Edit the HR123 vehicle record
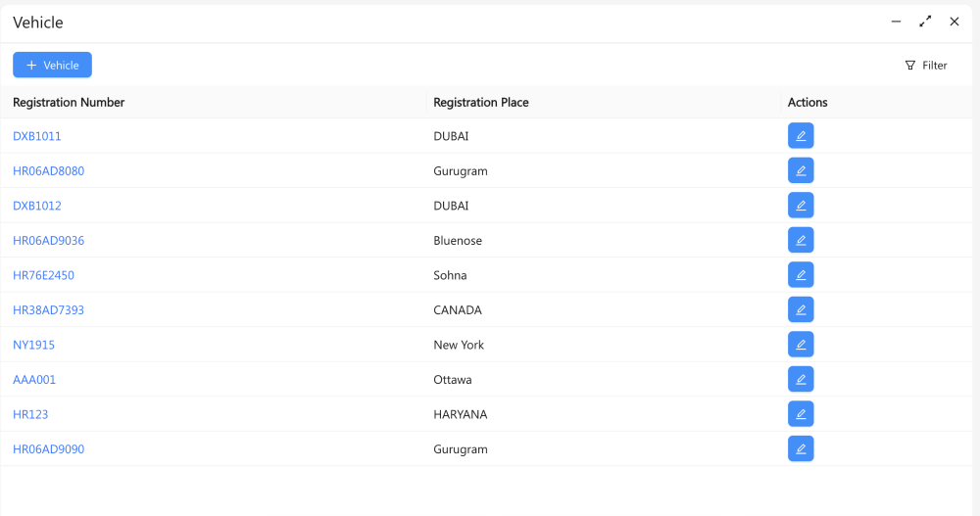 click(x=801, y=414)
